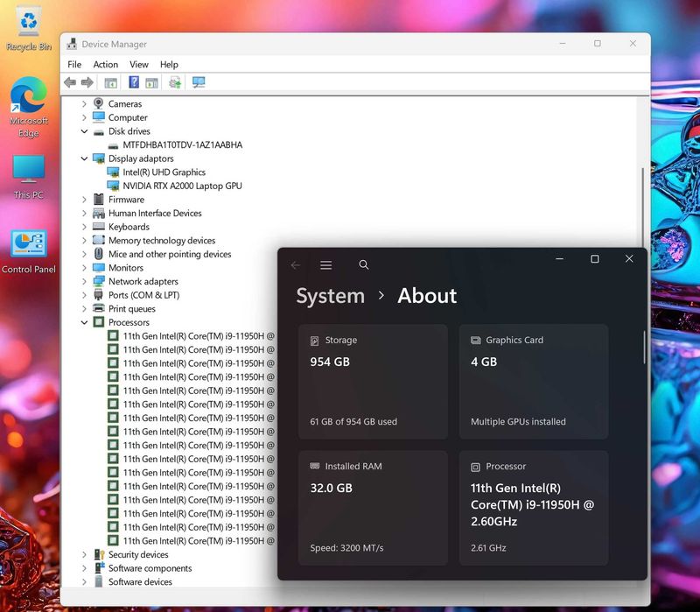Expand the Keyboards category

pyautogui.click(x=84, y=227)
